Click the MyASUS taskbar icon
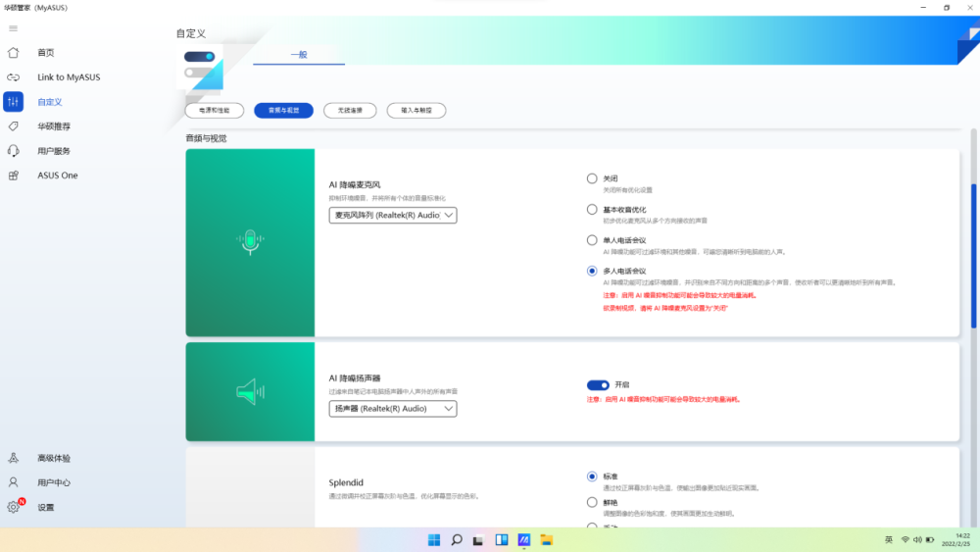980x552 pixels. [x=523, y=540]
